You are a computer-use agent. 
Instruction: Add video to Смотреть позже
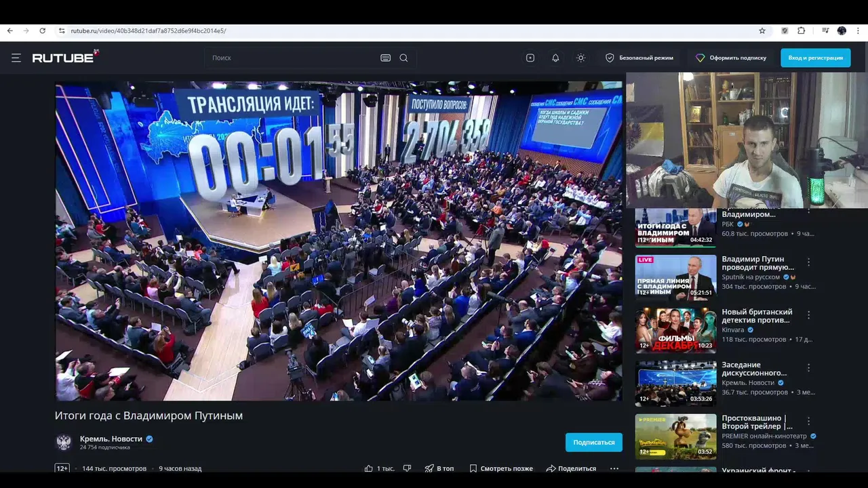[500, 468]
